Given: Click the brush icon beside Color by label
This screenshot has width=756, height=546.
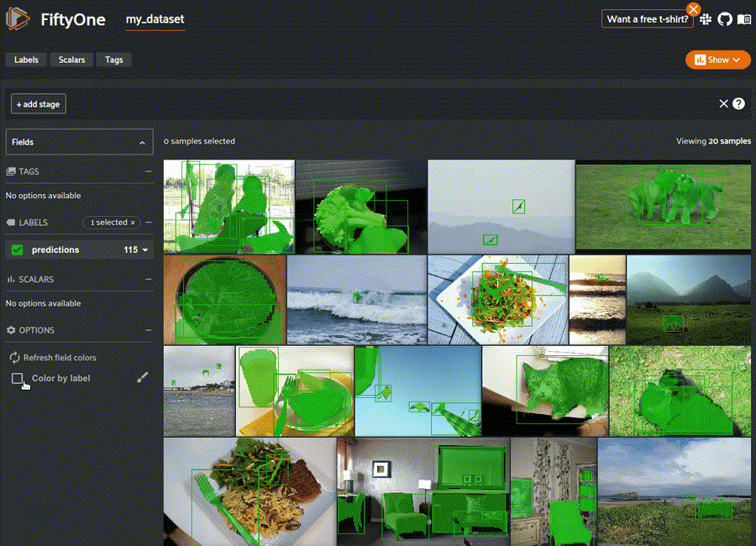Looking at the screenshot, I should tap(142, 378).
